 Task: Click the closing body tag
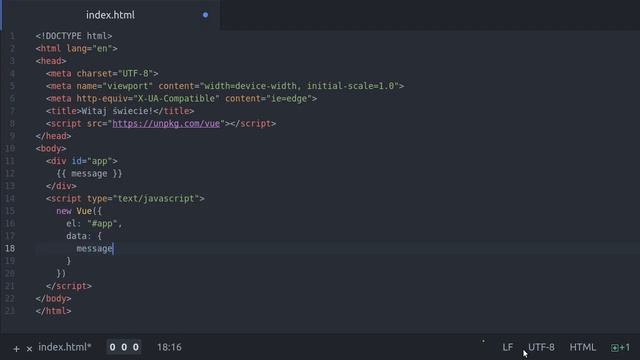click(53, 299)
